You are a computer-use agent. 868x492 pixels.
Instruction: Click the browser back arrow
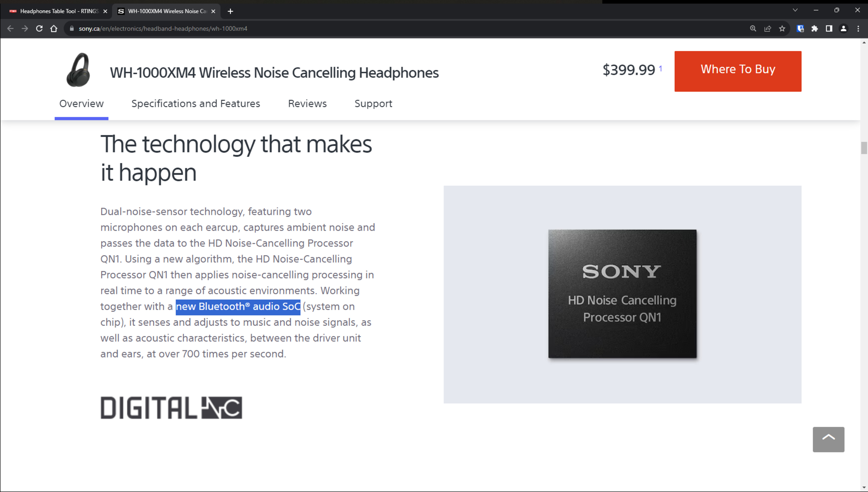(x=10, y=29)
